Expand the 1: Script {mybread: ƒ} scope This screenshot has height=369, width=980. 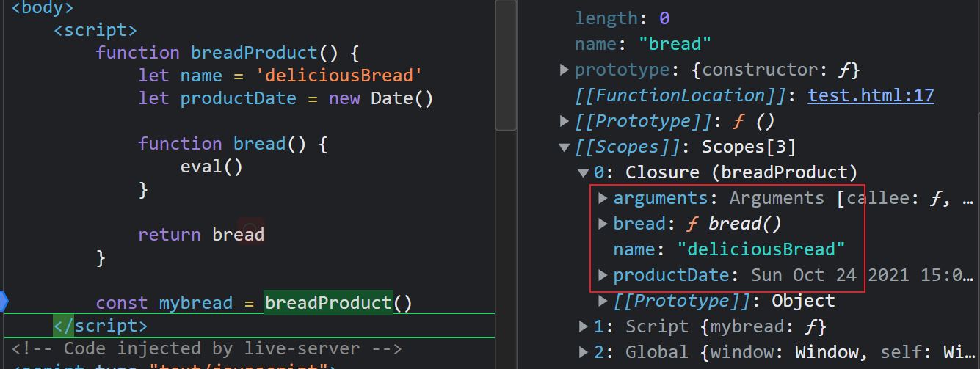584,326
